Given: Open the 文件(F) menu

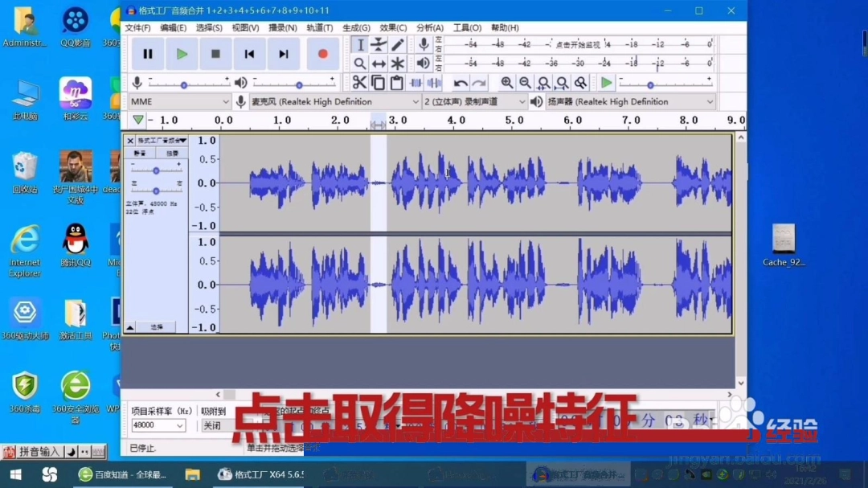Looking at the screenshot, I should [137, 27].
